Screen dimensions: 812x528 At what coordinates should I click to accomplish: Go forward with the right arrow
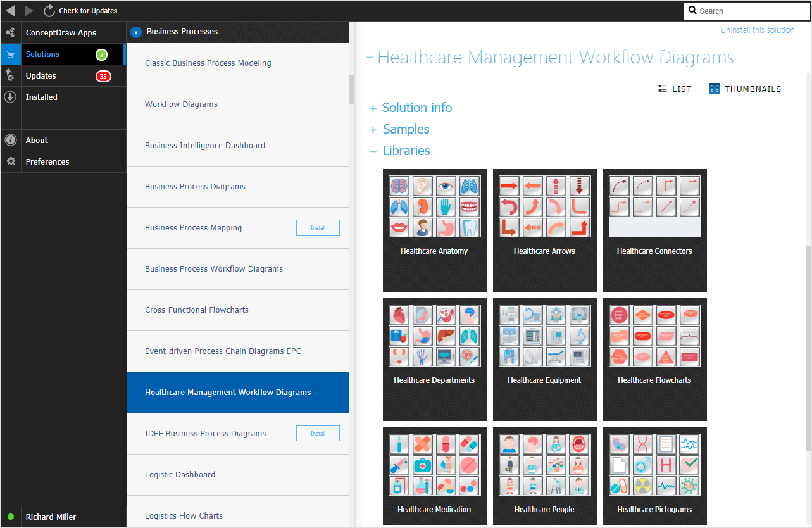click(29, 11)
